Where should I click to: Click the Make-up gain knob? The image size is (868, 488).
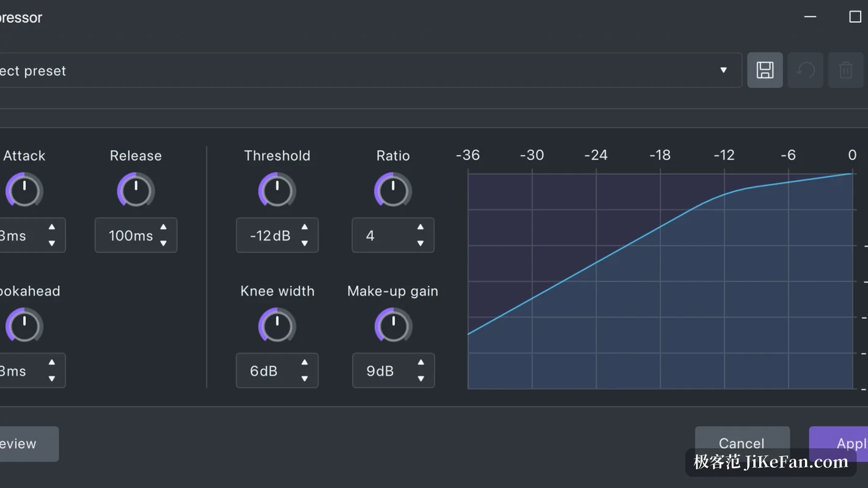click(393, 326)
